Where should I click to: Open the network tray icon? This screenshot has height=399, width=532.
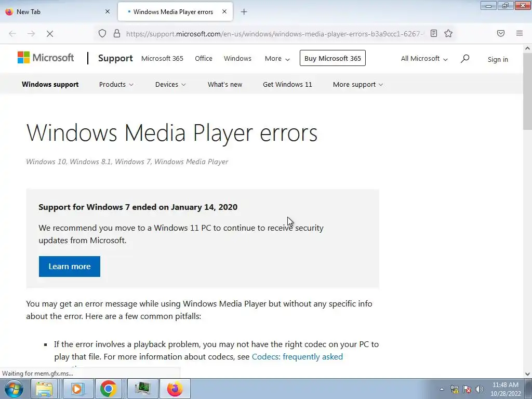(x=454, y=389)
